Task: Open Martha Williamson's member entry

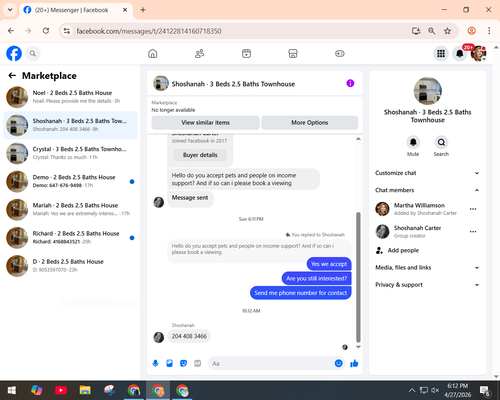Action: pyautogui.click(x=428, y=209)
